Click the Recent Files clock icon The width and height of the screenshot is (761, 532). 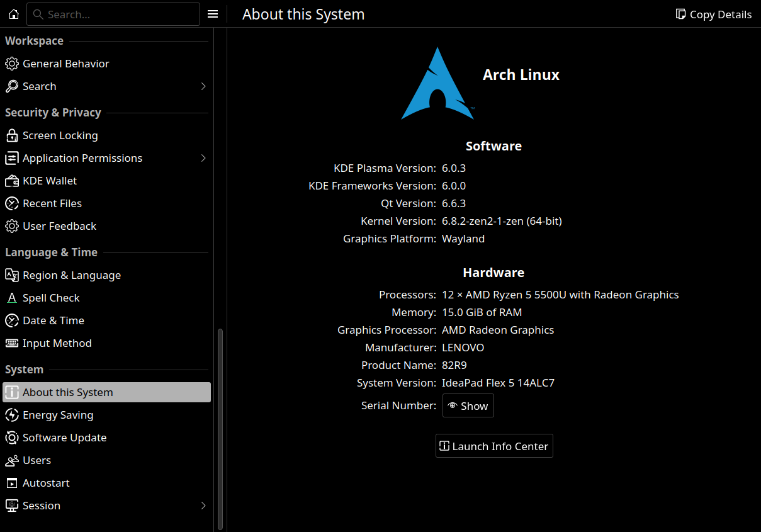click(x=11, y=203)
